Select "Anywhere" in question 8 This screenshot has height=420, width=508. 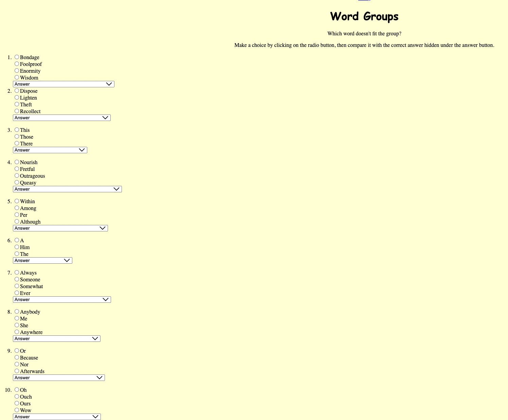pos(17,332)
